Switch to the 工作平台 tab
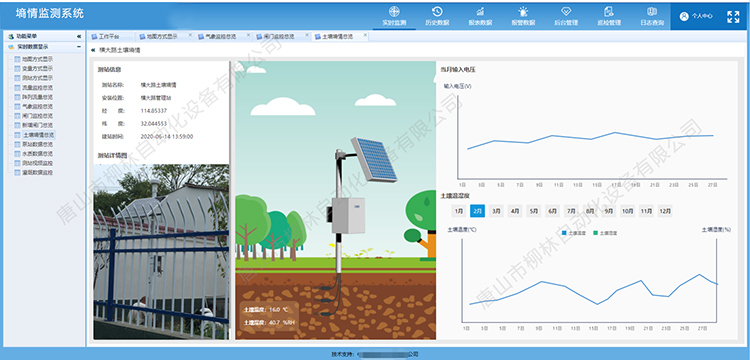 tap(106, 36)
